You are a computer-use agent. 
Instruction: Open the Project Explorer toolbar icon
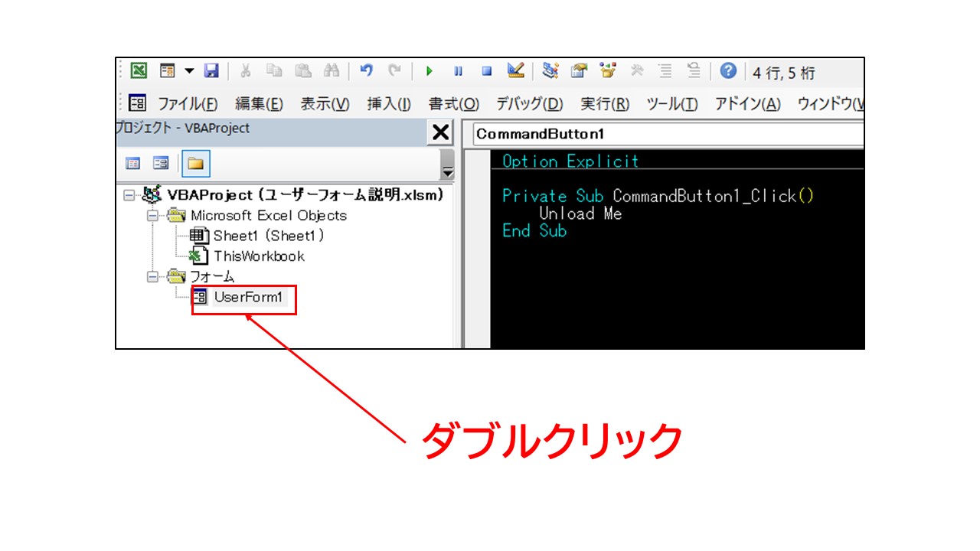click(x=550, y=71)
